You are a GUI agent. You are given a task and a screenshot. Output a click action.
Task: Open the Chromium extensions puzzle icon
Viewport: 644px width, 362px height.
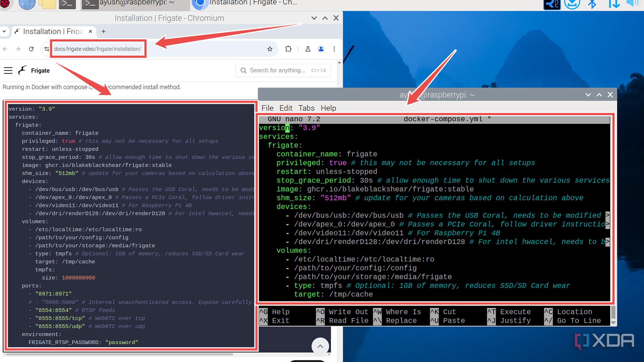click(x=288, y=49)
